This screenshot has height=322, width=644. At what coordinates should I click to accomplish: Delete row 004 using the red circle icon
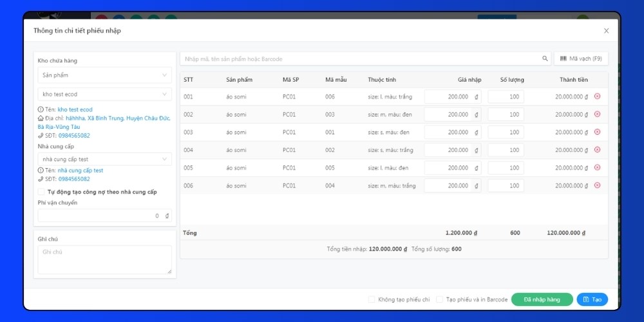[597, 150]
